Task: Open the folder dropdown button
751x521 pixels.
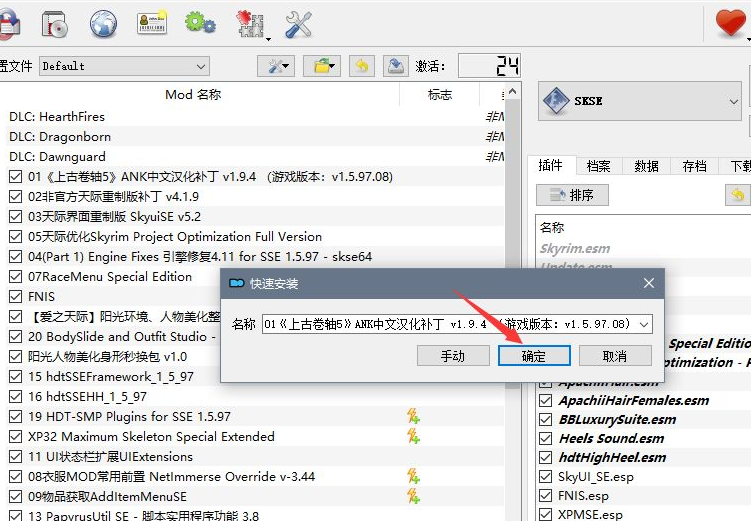Action: (x=322, y=66)
